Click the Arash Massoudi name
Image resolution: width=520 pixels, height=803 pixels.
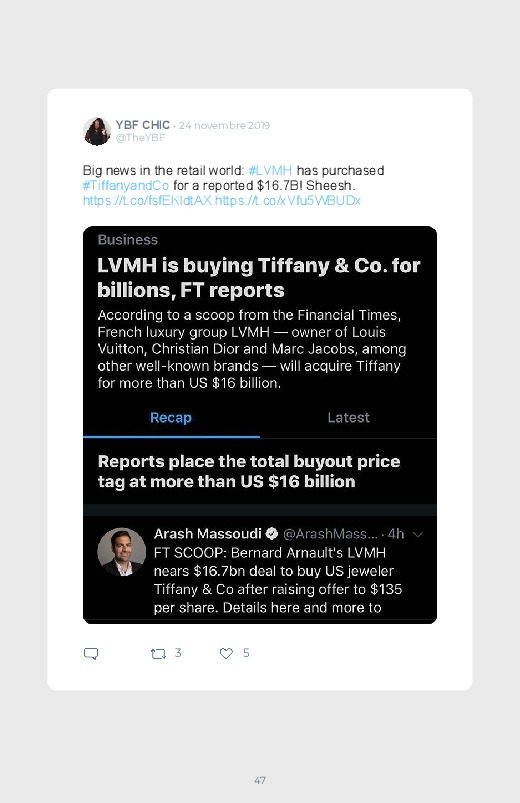(x=207, y=534)
